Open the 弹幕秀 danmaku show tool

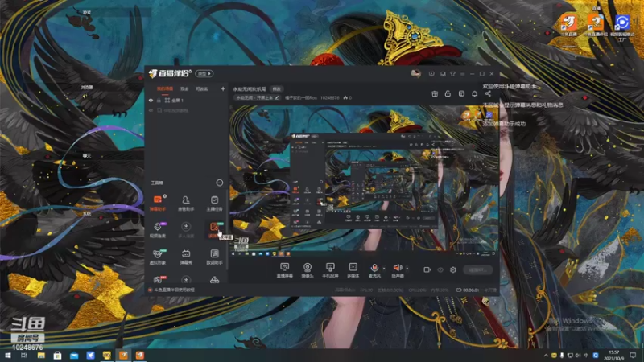click(186, 257)
